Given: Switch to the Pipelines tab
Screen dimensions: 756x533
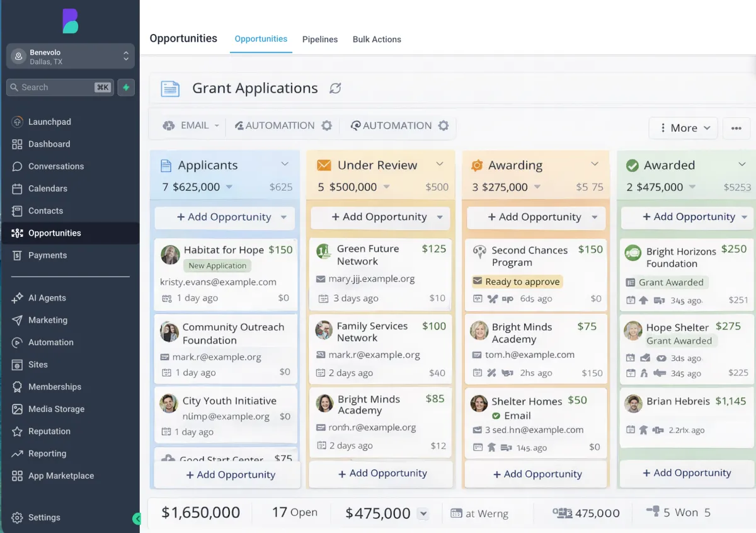Looking at the screenshot, I should tap(320, 39).
